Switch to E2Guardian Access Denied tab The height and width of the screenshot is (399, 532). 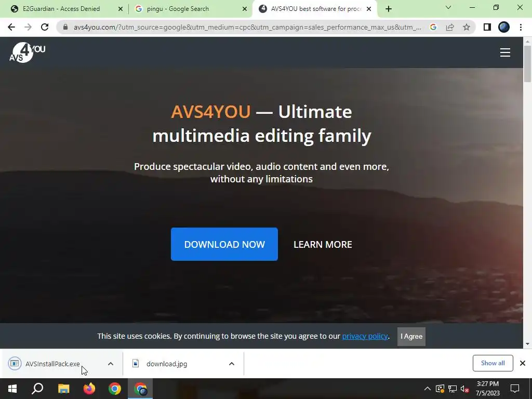tap(61, 9)
